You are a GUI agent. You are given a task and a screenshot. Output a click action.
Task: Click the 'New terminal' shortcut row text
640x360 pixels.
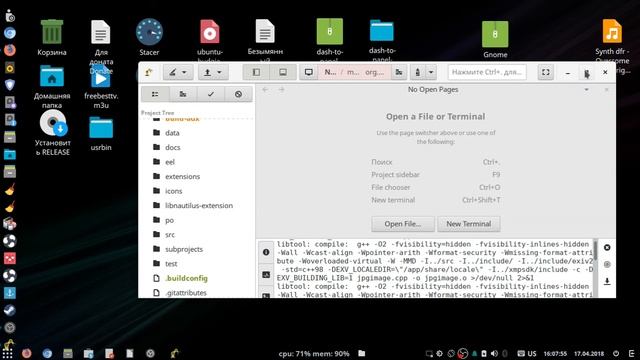coord(393,200)
